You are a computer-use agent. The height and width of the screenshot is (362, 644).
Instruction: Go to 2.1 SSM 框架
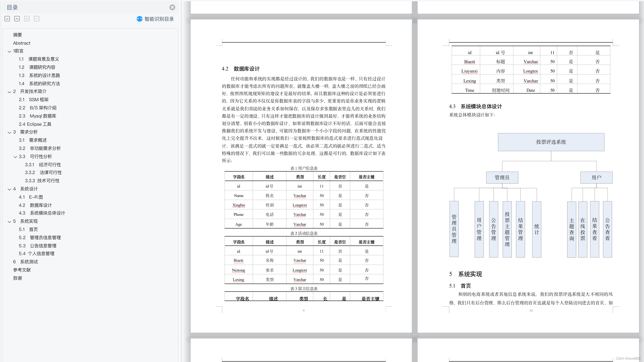(x=34, y=100)
